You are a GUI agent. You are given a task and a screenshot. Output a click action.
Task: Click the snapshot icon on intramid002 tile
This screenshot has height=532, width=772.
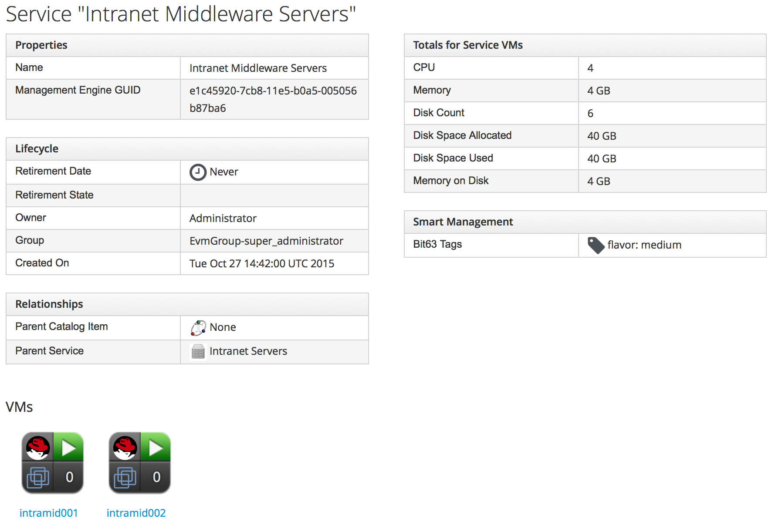(125, 478)
